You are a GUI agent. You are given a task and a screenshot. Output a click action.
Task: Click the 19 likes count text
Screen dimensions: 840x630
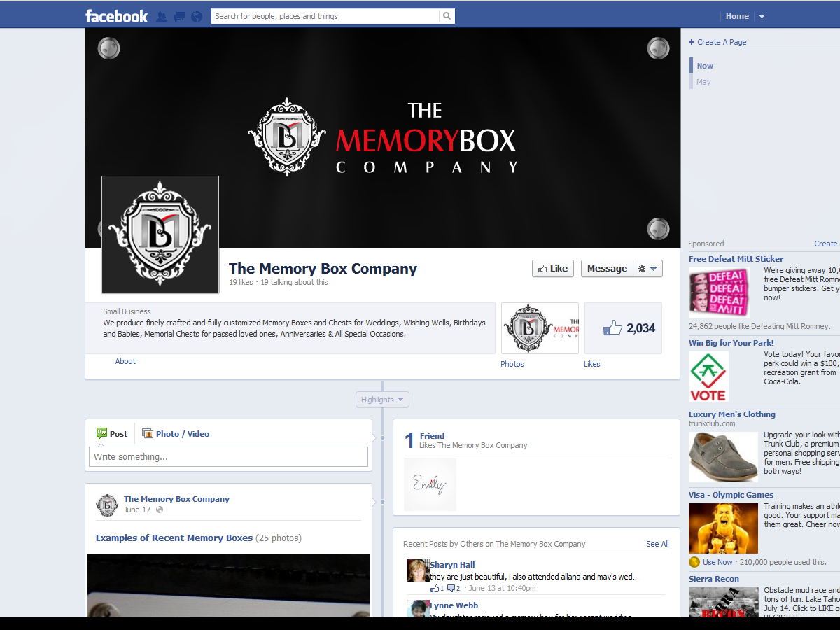pyautogui.click(x=241, y=283)
